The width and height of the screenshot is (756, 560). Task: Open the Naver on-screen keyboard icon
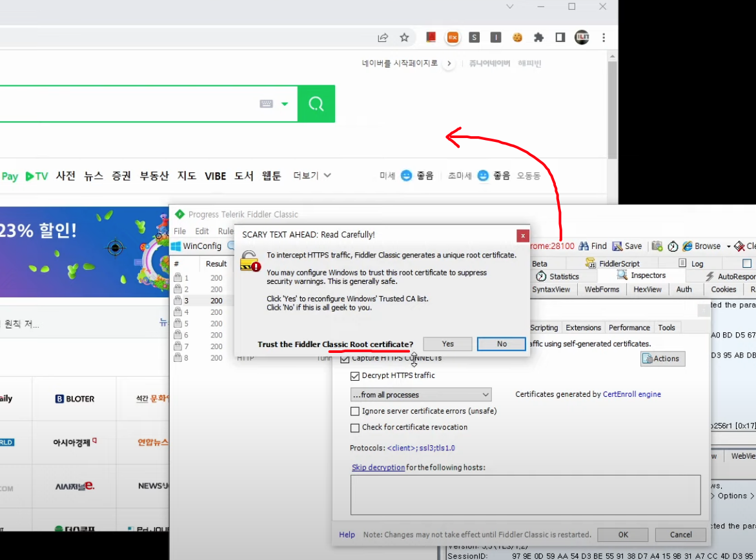(x=266, y=104)
